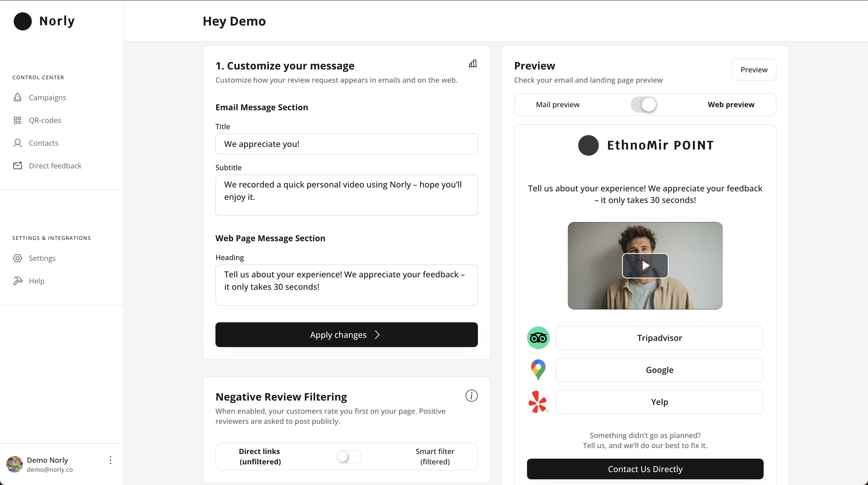This screenshot has height=485, width=868.
Task: Select the Direct feedback envelope icon
Action: point(18,166)
